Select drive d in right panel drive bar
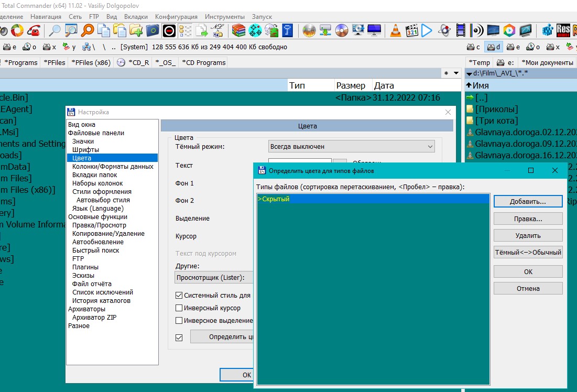The width and height of the screenshot is (577, 392). click(x=494, y=47)
